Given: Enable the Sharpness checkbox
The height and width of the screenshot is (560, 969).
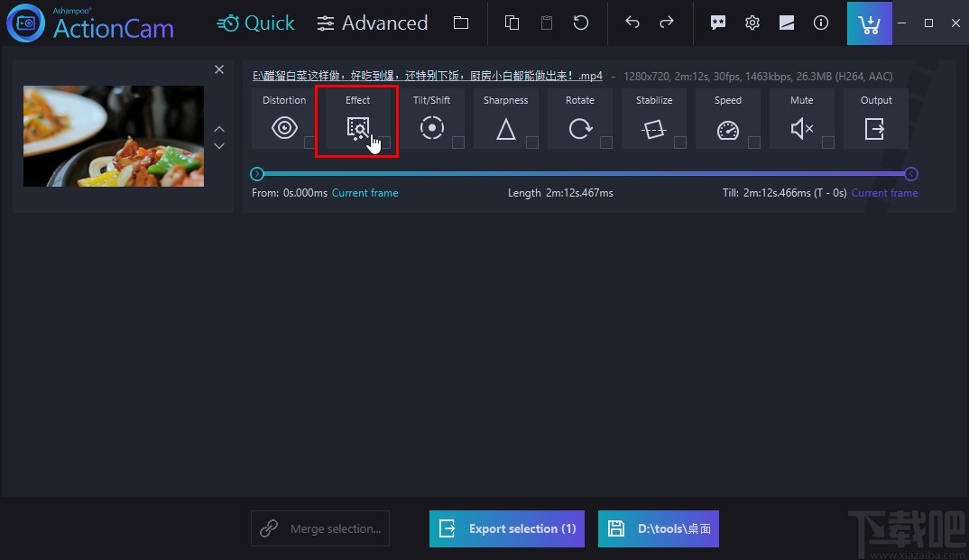Looking at the screenshot, I should pos(532,142).
